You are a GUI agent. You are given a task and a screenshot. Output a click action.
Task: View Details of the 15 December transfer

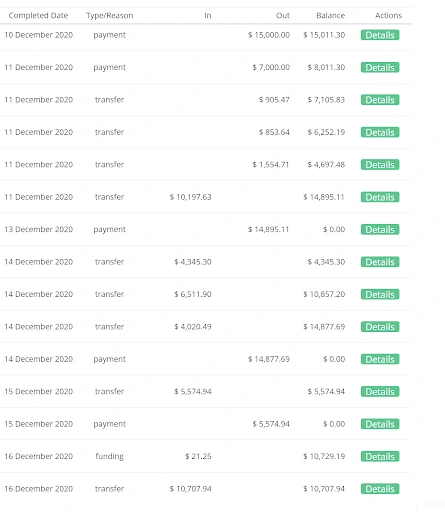coord(380,391)
